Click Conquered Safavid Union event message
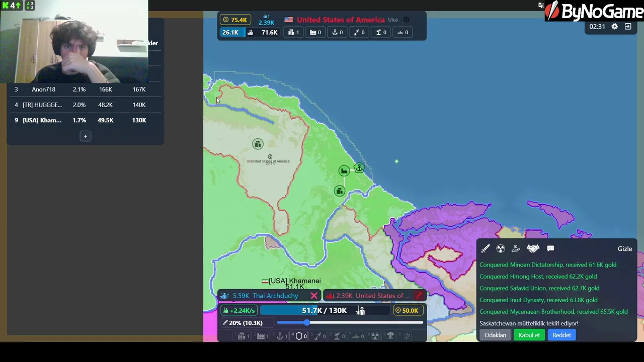 539,288
